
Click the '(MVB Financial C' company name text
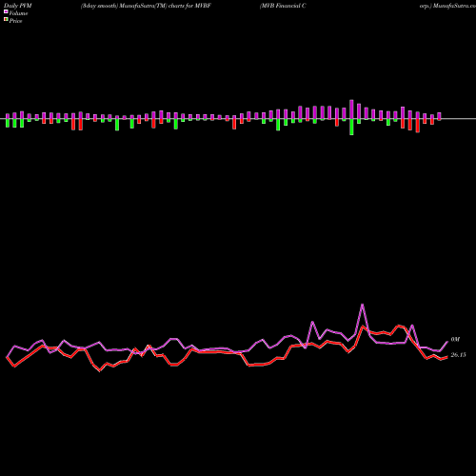(283, 6)
